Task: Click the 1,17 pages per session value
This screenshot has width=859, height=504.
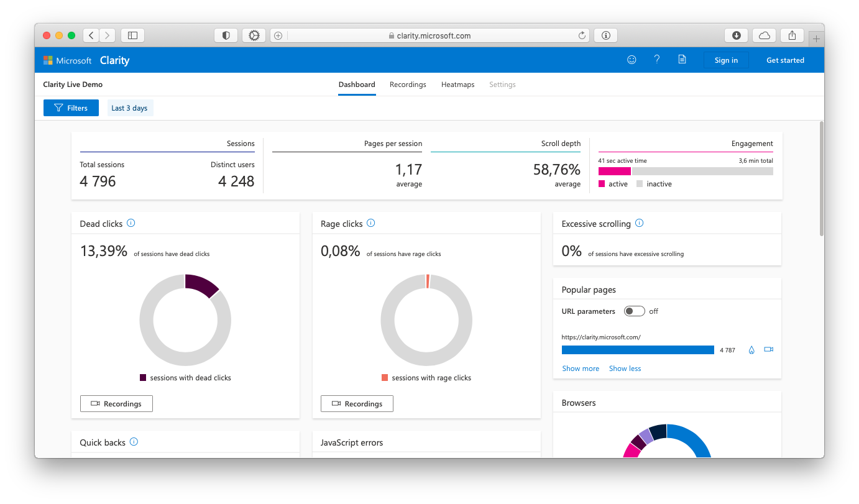Action: coord(408,170)
